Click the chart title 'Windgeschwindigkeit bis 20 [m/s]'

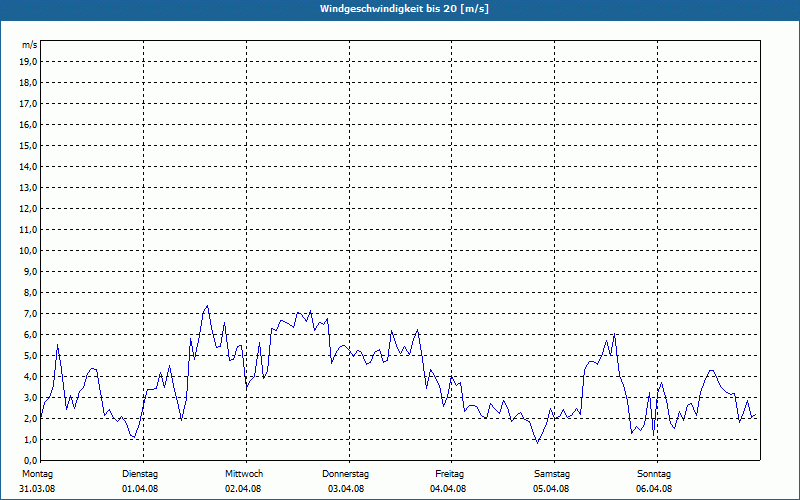tap(404, 9)
